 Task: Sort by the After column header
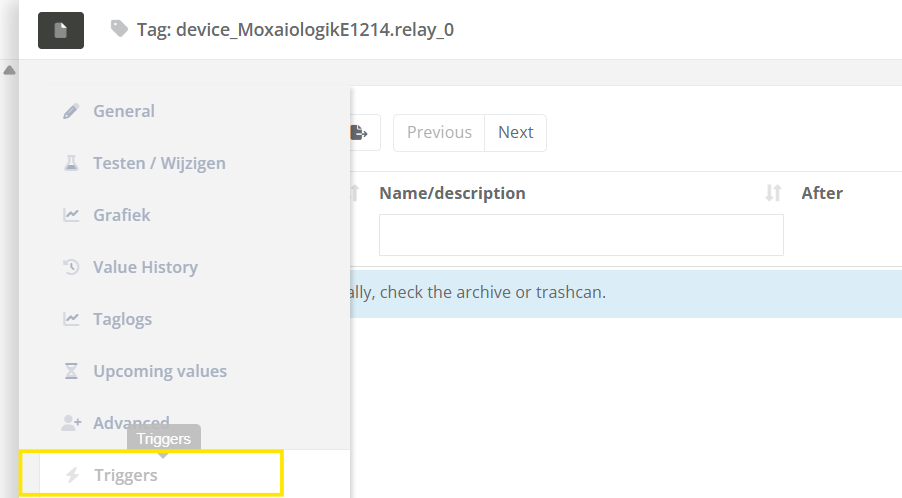pos(822,193)
